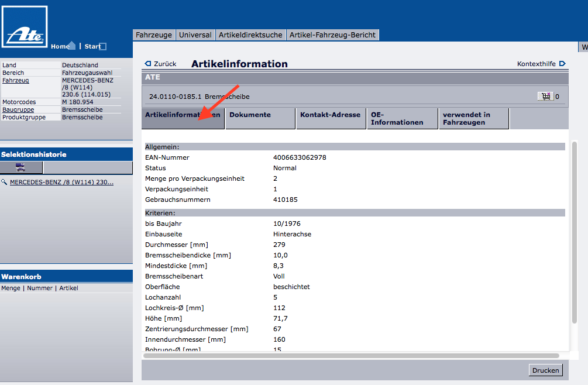
Task: Open the Fahrzeuge tab
Action: [x=154, y=35]
